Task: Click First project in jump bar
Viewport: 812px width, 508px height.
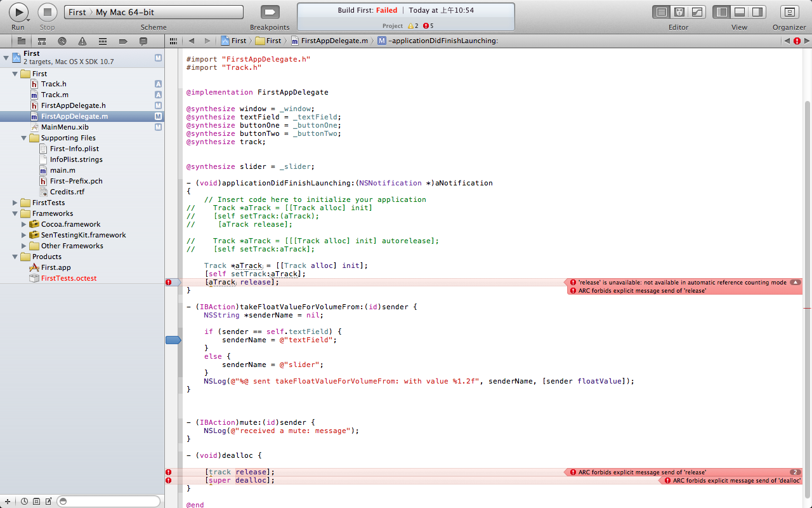Action: (x=233, y=41)
